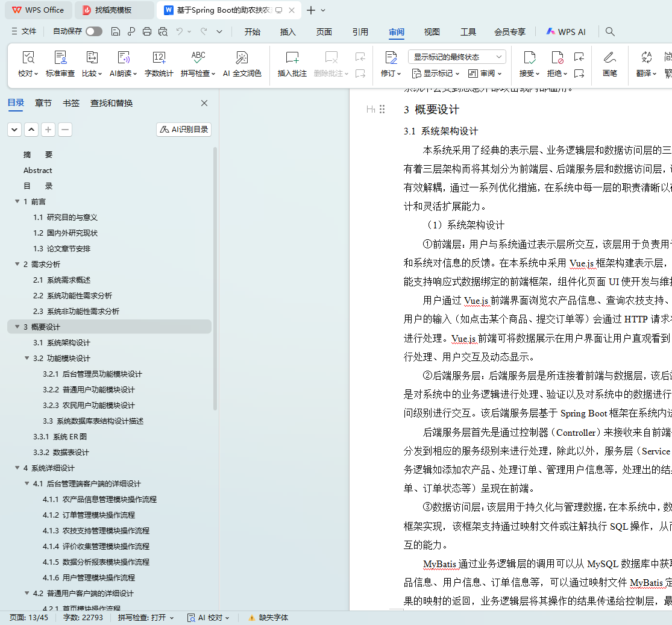Toggle 拼写检查 status in the status bar
The image size is (672, 625).
145,617
